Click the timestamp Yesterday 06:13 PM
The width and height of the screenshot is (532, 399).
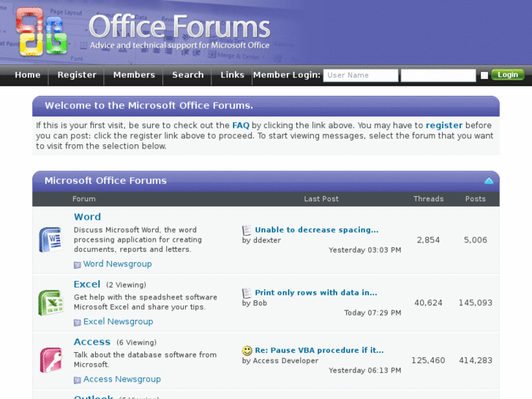364,370
